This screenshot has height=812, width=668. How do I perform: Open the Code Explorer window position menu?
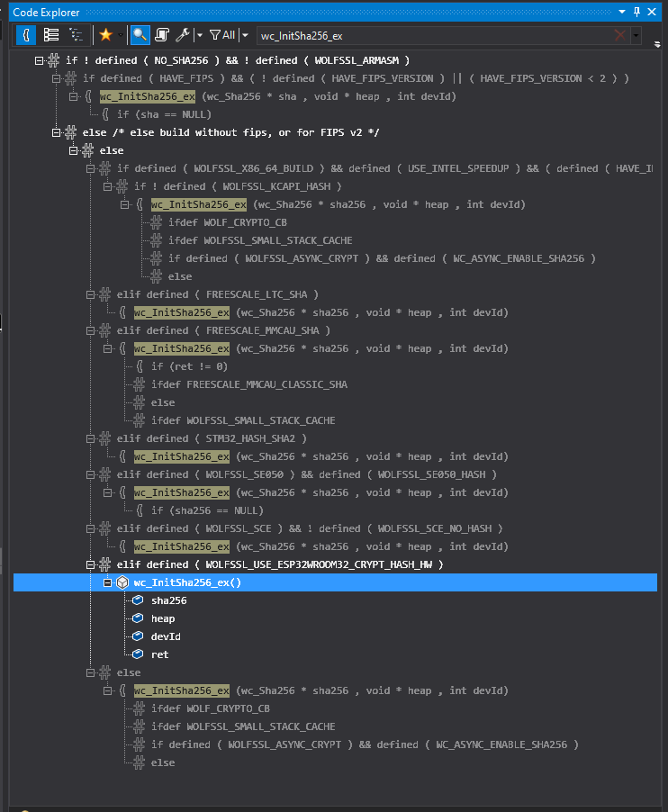[x=622, y=12]
